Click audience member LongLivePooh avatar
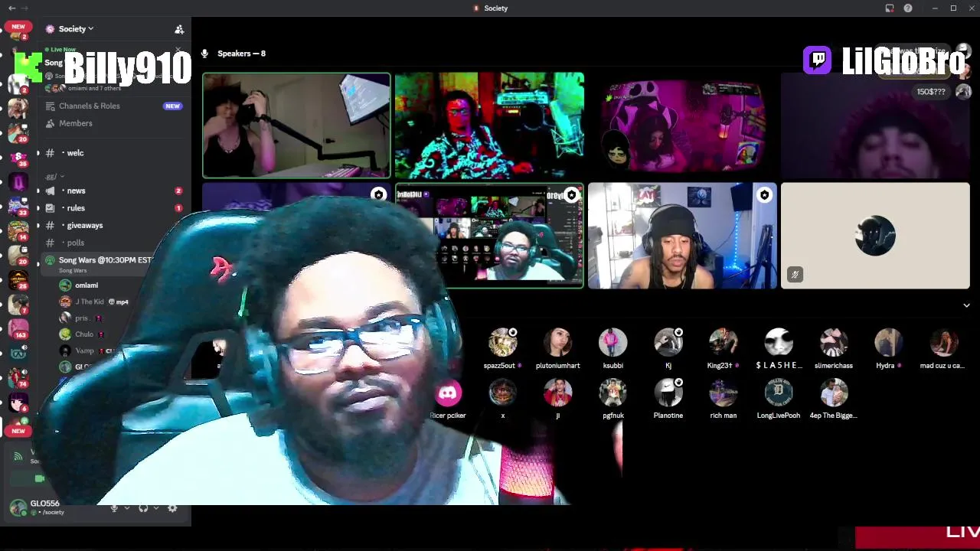The image size is (980, 551). coord(779,393)
